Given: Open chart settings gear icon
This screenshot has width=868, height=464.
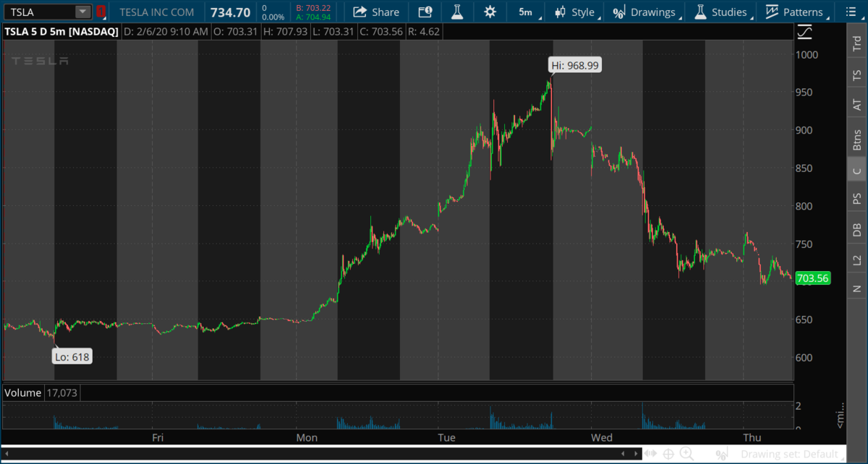Looking at the screenshot, I should pyautogui.click(x=490, y=12).
